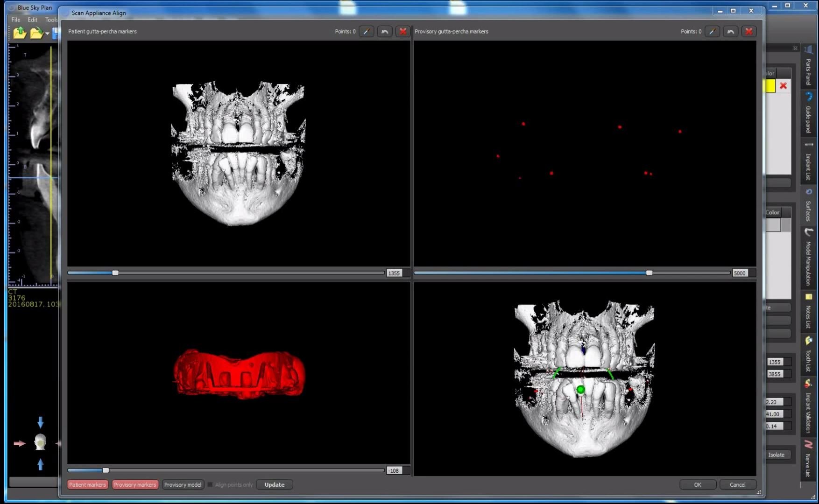Viewport: 819px width, 504px height.
Task: Open the File menu
Action: coord(15,20)
